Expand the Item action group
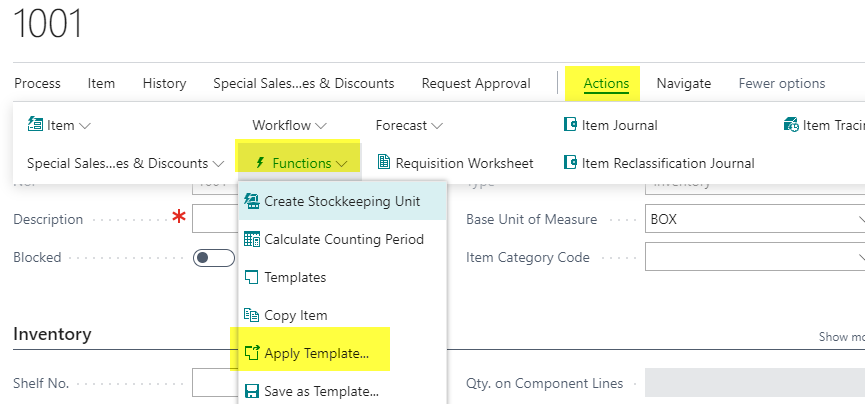 59,125
